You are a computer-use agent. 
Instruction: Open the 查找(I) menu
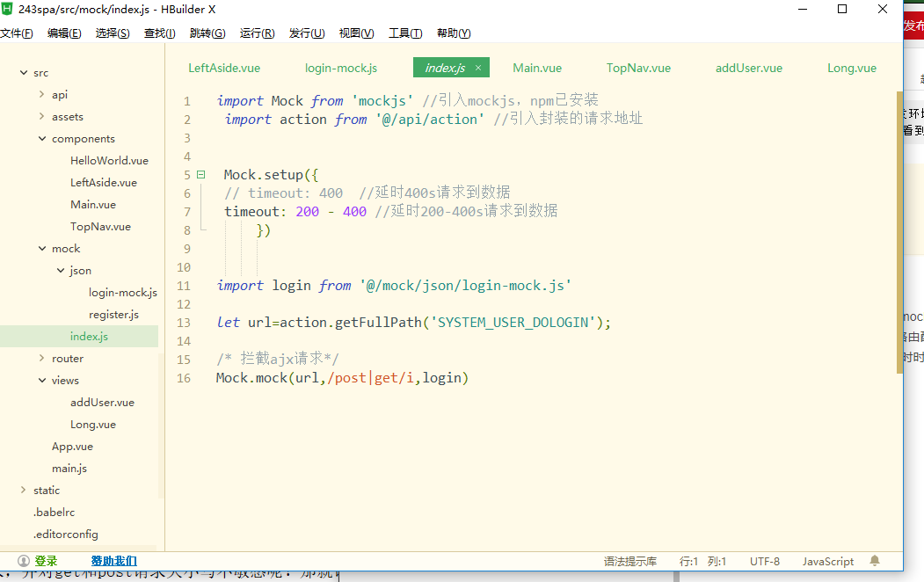pyautogui.click(x=160, y=33)
